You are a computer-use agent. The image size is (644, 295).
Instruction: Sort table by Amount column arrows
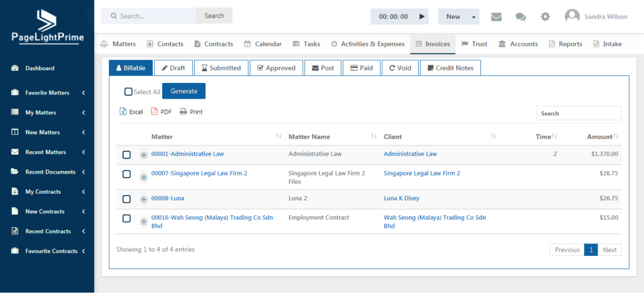pyautogui.click(x=616, y=136)
